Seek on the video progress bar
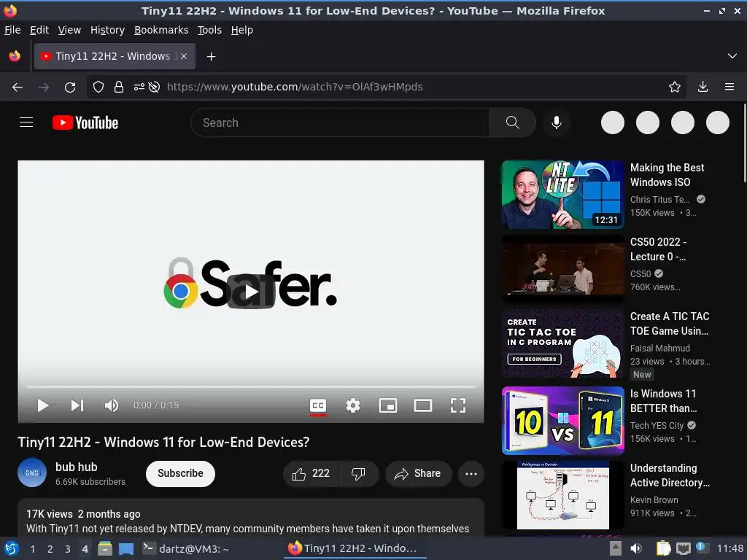The width and height of the screenshot is (747, 560). (251, 386)
